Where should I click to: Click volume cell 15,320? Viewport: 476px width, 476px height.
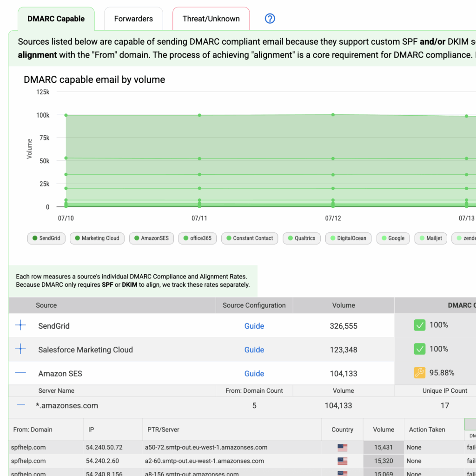click(x=383, y=461)
